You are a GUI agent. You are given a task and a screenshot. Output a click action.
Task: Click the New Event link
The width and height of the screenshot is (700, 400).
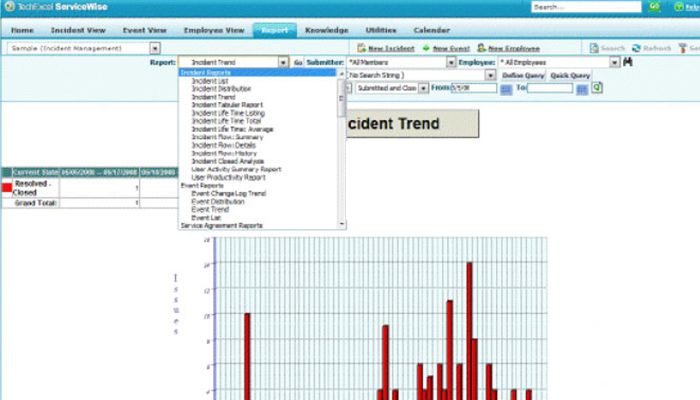451,48
